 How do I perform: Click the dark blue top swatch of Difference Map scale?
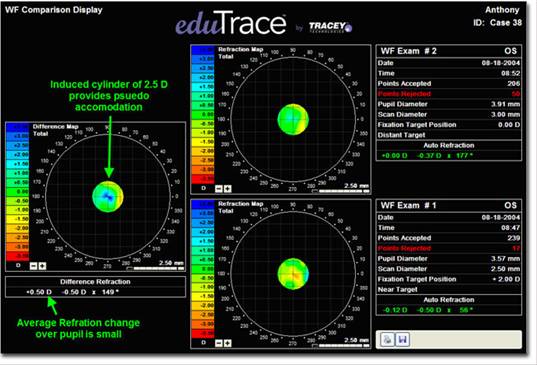(17, 127)
